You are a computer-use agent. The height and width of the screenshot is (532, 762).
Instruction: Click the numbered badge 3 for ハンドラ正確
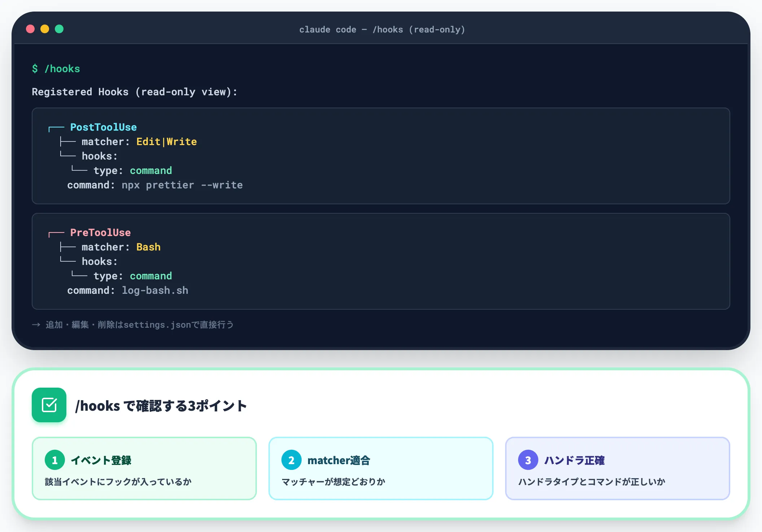[x=528, y=460]
